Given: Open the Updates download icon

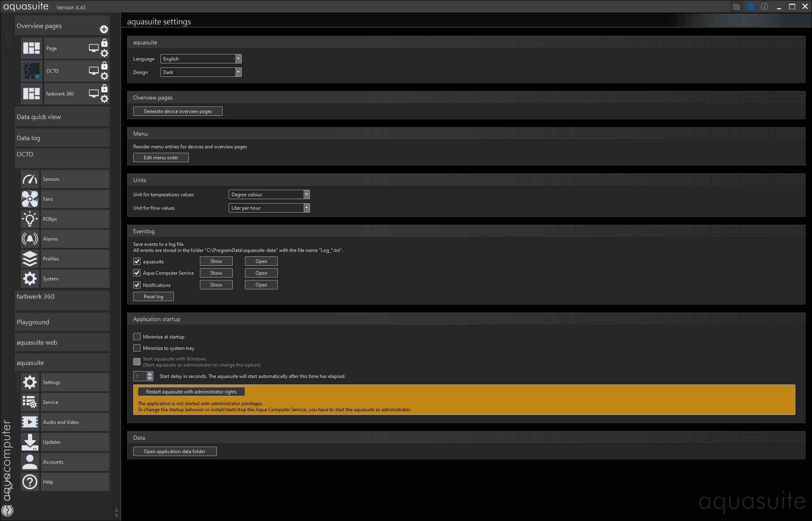Looking at the screenshot, I should click(30, 442).
